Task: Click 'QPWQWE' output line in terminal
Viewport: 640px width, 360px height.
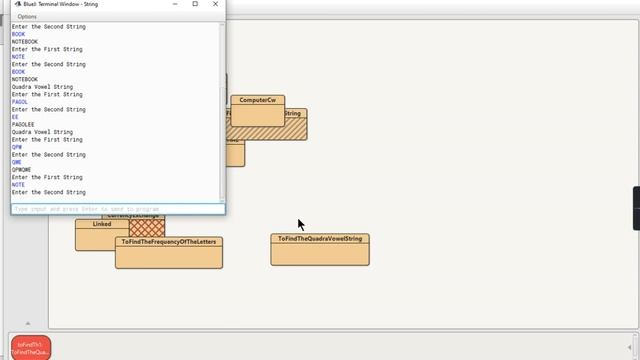Action: [21, 170]
